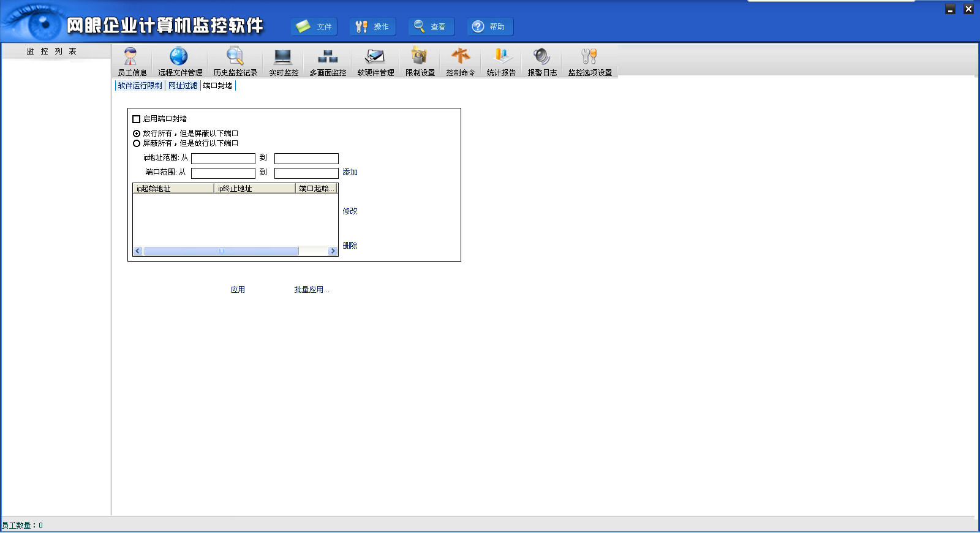Screen dimensions: 980x533
Task: Open 软硬件管理 hardware management icon
Action: (x=375, y=61)
